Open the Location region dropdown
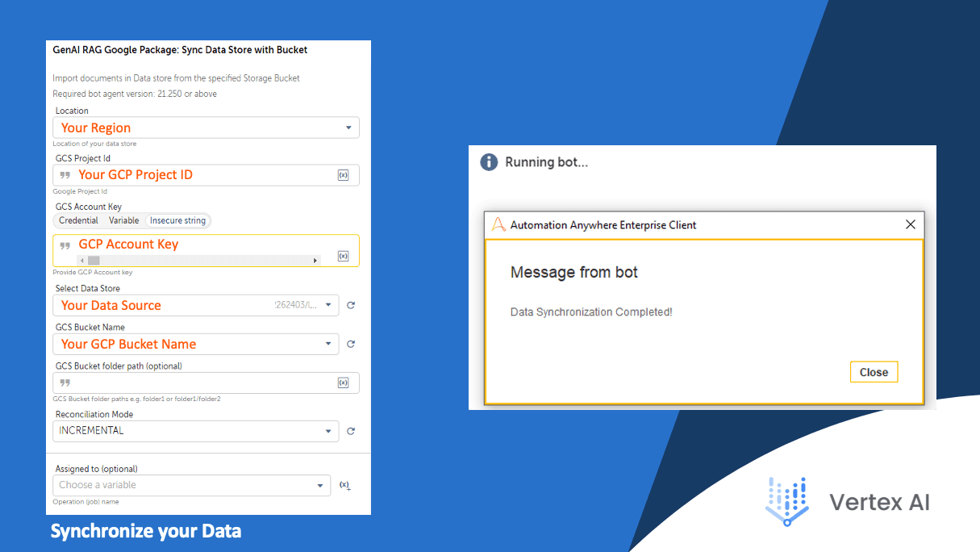980x552 pixels. pos(206,128)
